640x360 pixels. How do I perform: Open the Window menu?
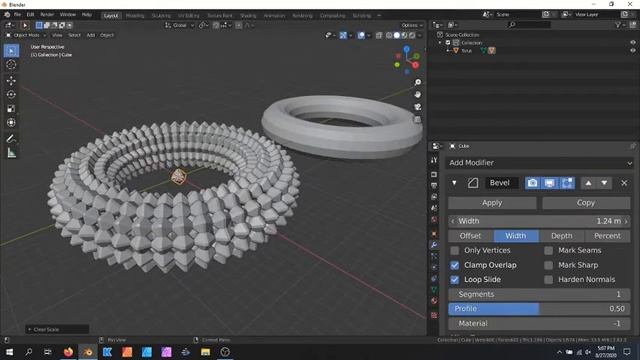(68, 15)
